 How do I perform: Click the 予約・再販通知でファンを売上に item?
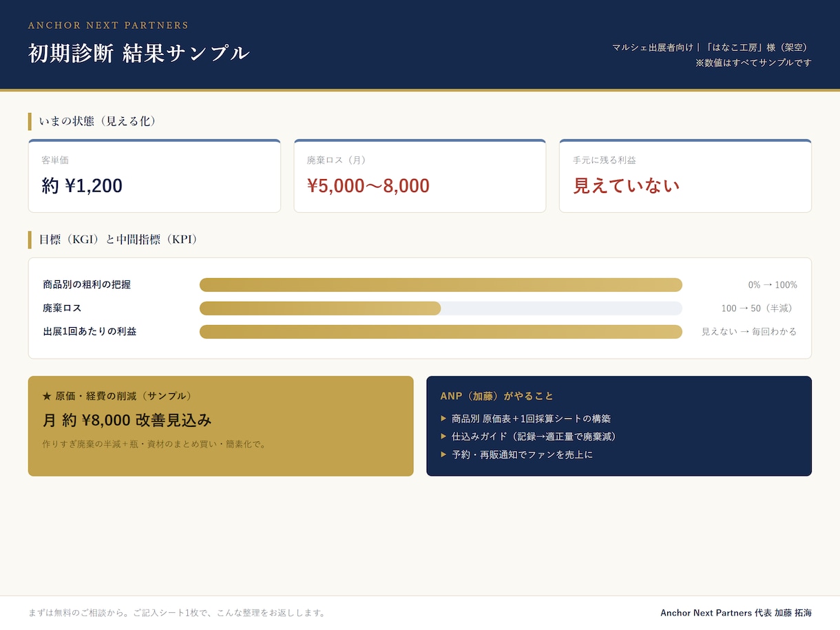click(x=522, y=454)
